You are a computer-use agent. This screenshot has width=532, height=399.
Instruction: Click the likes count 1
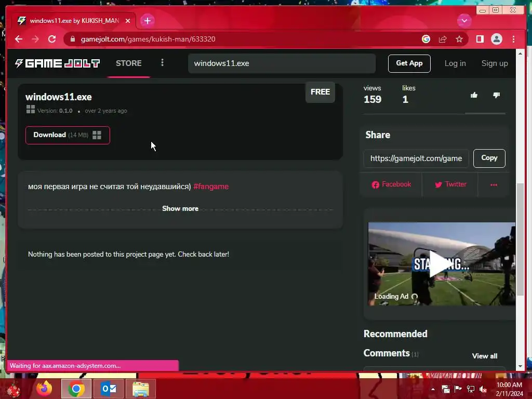(405, 99)
